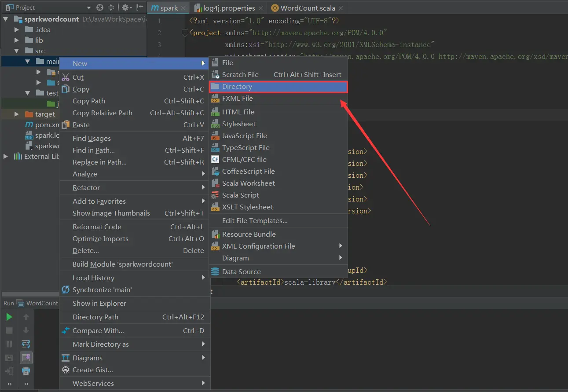This screenshot has height=392, width=568.
Task: Expand the .idea folder
Action: 17,29
